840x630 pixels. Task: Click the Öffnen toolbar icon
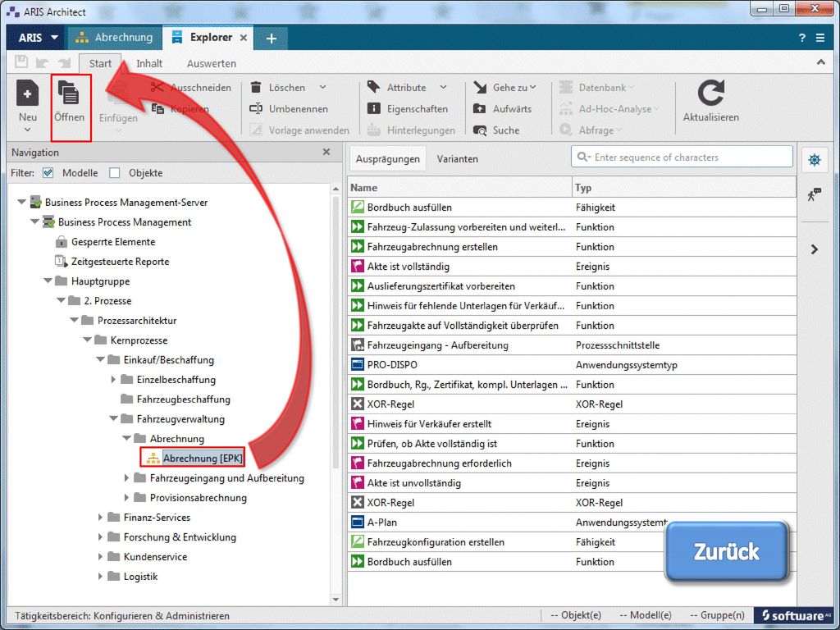click(69, 94)
